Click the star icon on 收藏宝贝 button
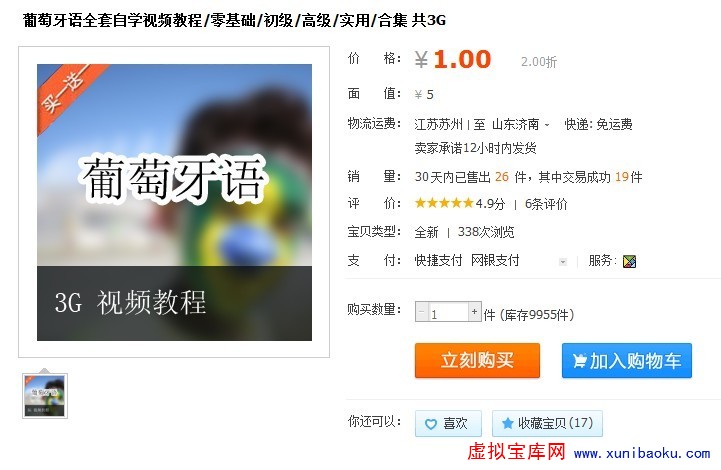The width and height of the screenshot is (721, 470). (508, 423)
